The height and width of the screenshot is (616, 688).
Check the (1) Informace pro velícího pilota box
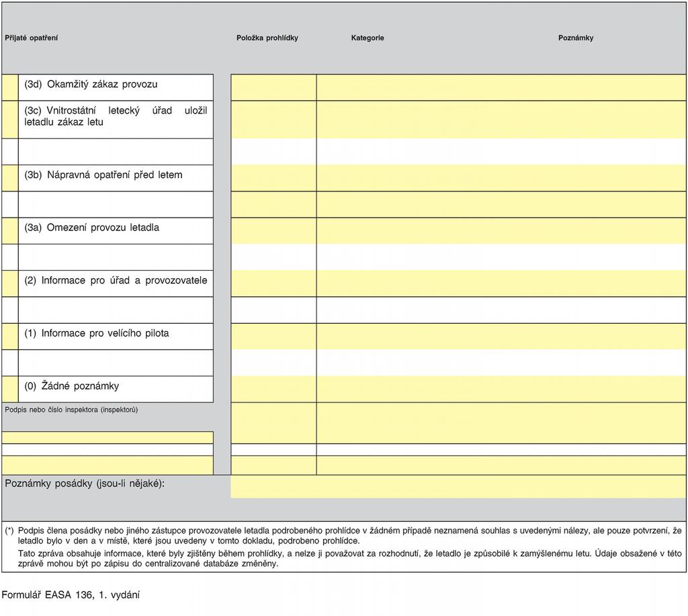(x=10, y=337)
